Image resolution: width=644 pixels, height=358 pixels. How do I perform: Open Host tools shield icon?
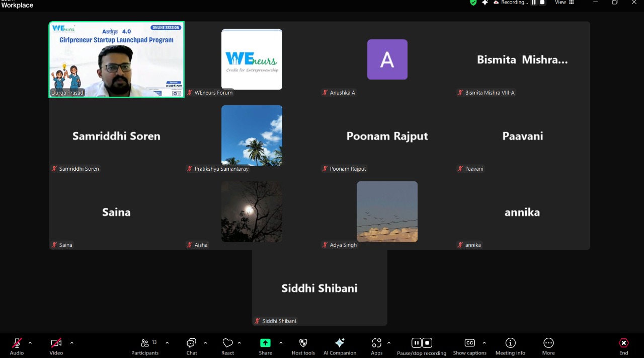(x=303, y=343)
